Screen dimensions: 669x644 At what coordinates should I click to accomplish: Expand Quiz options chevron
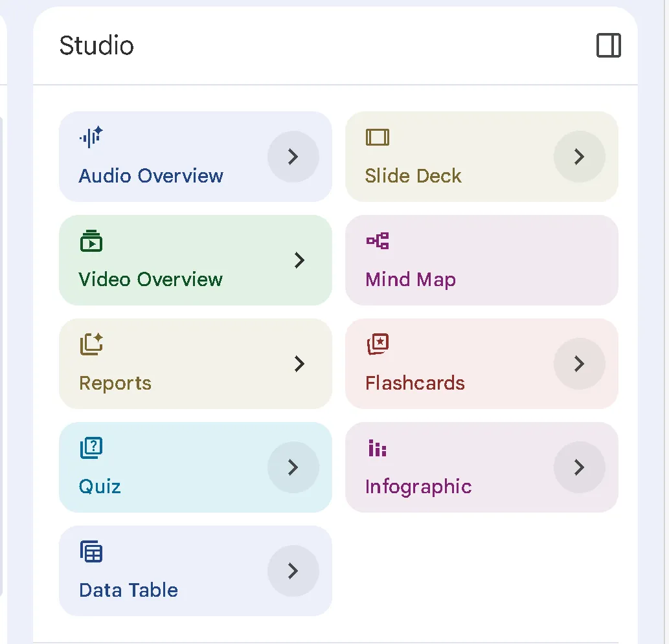pyautogui.click(x=293, y=467)
